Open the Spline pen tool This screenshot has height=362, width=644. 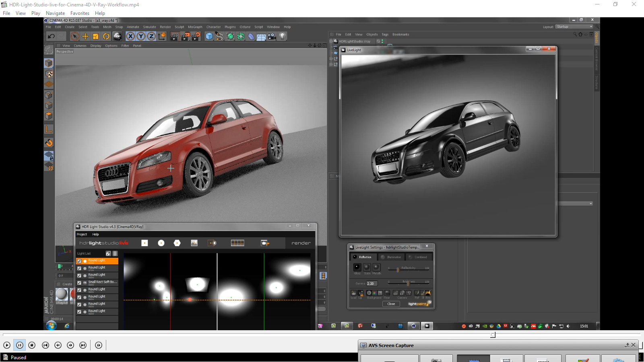219,36
